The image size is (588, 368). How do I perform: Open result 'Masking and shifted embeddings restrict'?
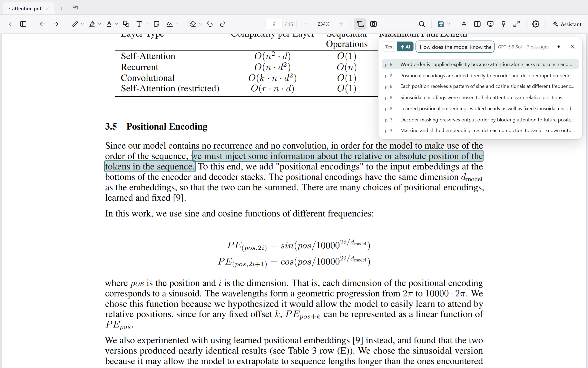[x=480, y=130]
